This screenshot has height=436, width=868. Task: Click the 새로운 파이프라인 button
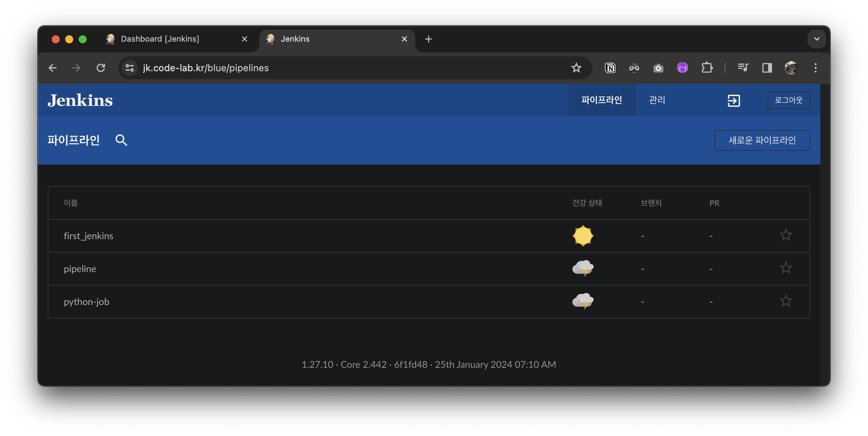pyautogui.click(x=762, y=140)
